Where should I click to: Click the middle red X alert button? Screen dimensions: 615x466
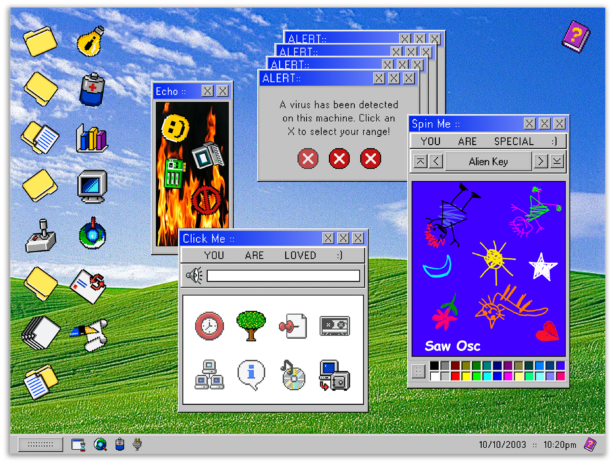pyautogui.click(x=339, y=158)
